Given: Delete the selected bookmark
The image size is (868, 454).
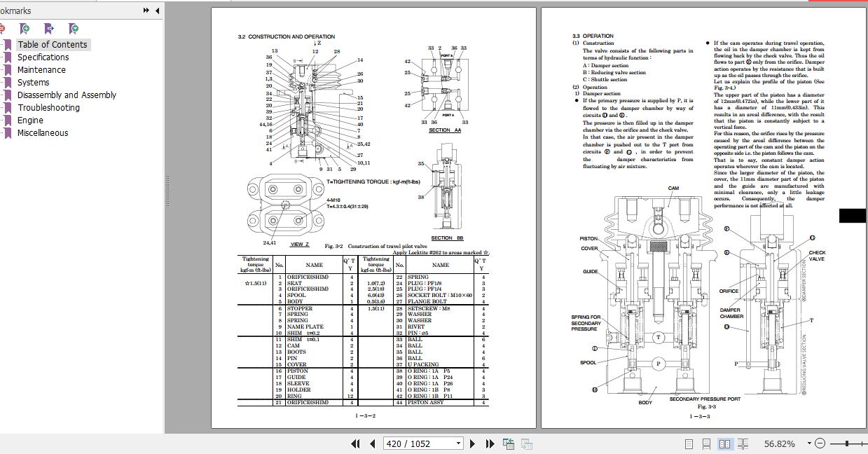Looking at the screenshot, I should (4, 29).
